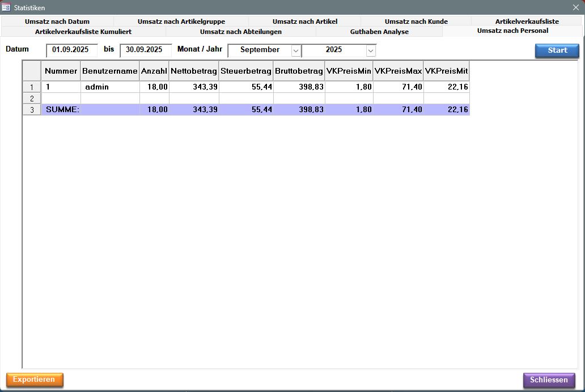The height and width of the screenshot is (392, 585).
Task: Switch to Umsatz nach Datum tab
Action: [x=57, y=22]
